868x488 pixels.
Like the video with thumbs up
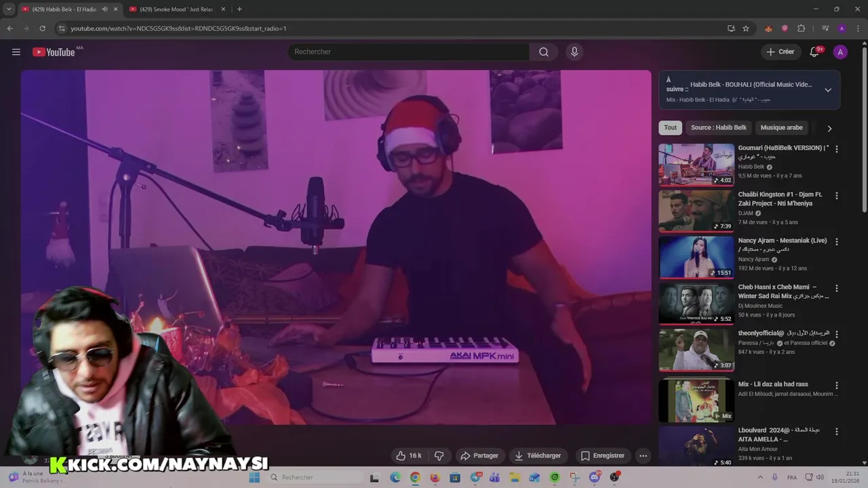coord(408,455)
